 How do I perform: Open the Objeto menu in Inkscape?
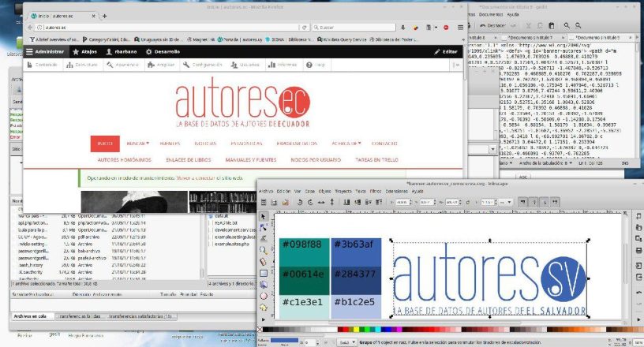327,191
